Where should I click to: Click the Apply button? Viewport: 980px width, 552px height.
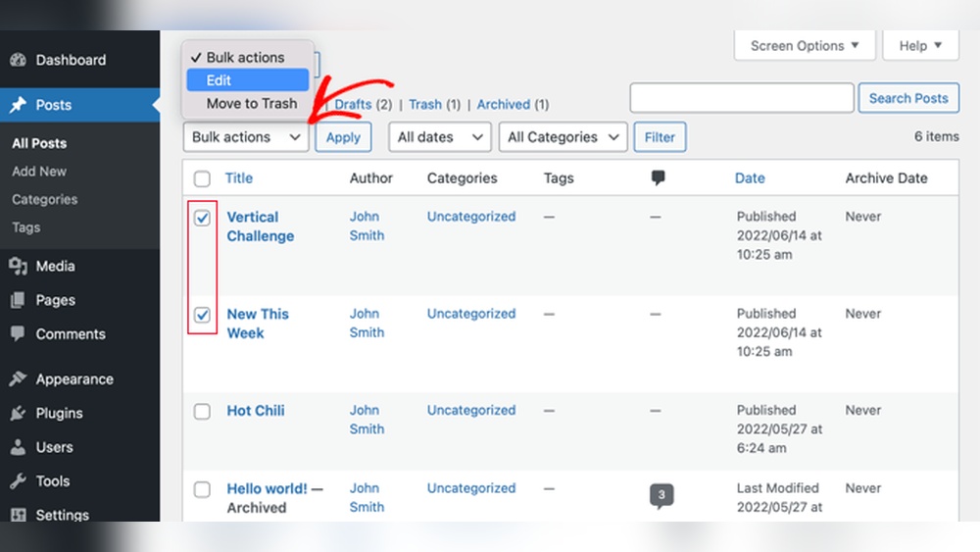[343, 137]
